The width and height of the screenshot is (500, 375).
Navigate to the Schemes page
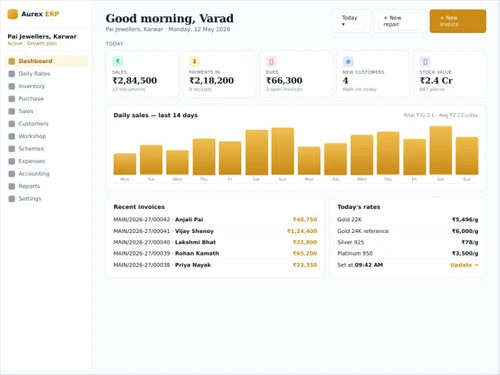pyautogui.click(x=46, y=149)
